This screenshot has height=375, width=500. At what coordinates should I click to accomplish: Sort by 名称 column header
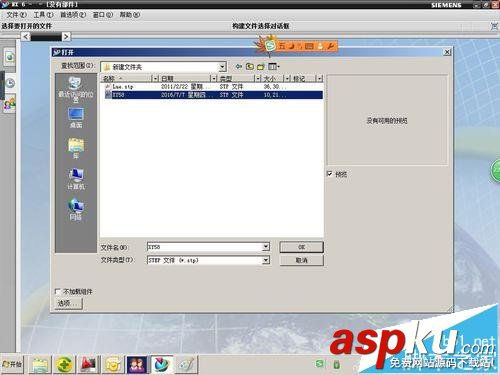(127, 79)
